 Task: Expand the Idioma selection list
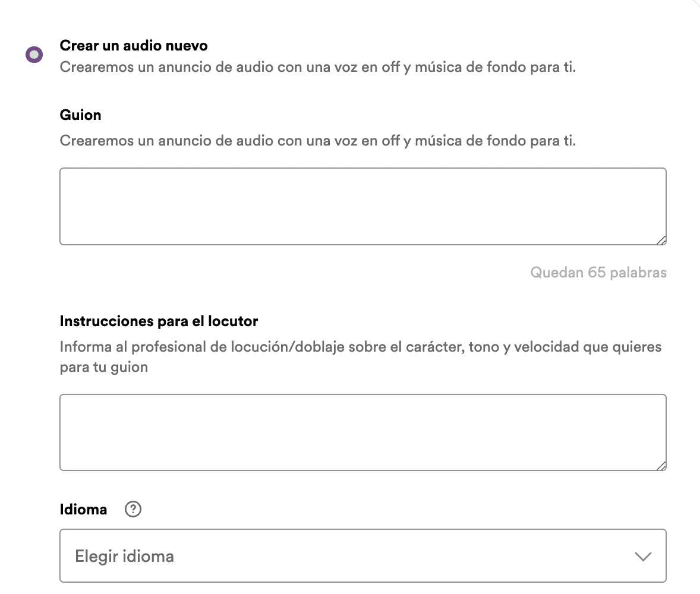[362, 556]
